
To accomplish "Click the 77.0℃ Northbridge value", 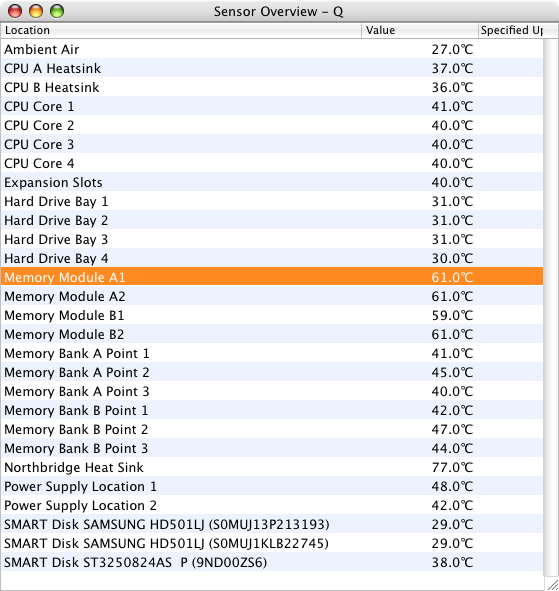I will tap(452, 467).
